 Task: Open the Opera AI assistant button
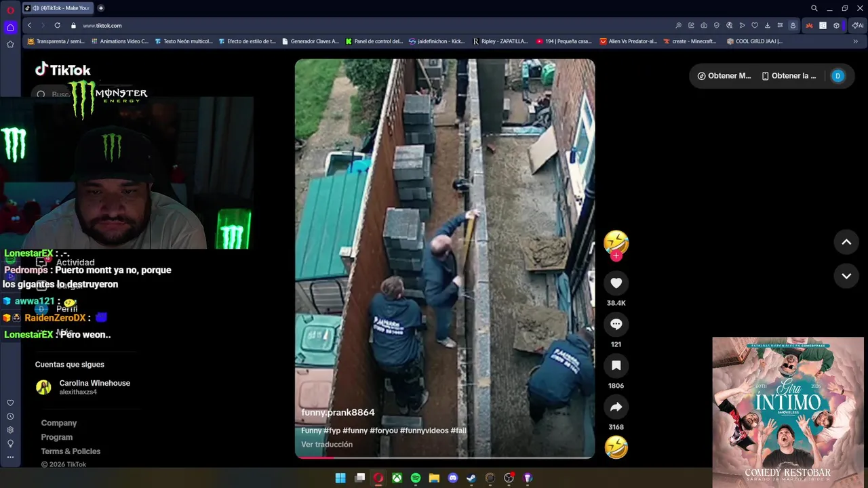tap(858, 26)
